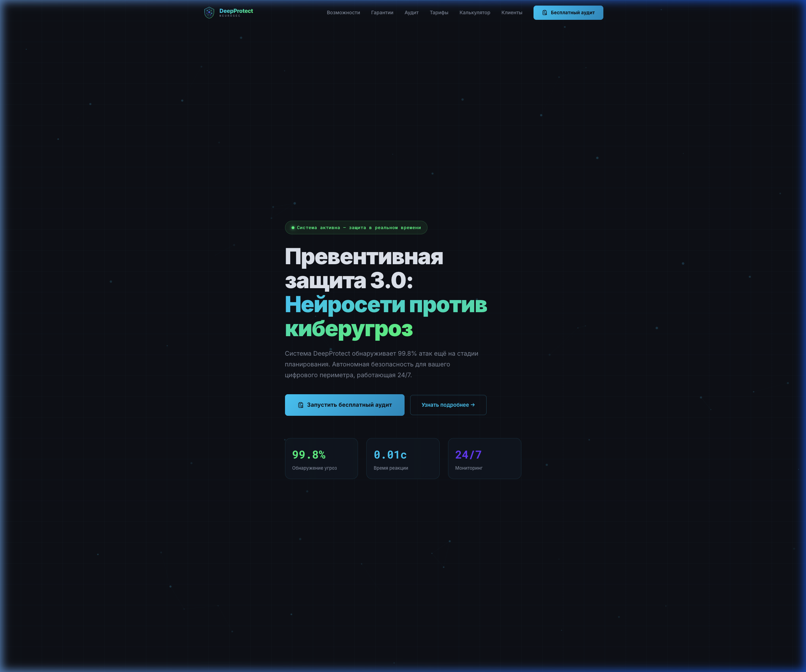Screen dimensions: 806x672
Task: Open the Тарифы nav link
Action: click(439, 13)
